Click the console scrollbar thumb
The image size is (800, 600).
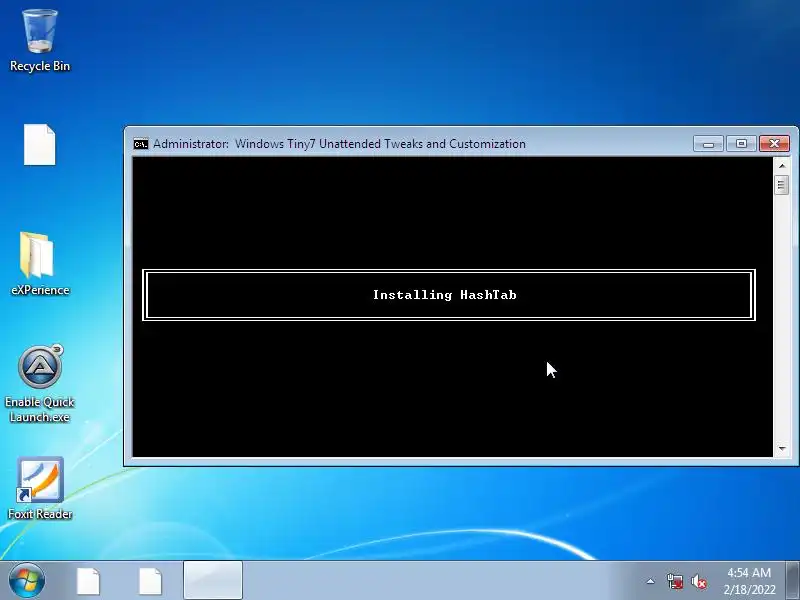(x=782, y=185)
